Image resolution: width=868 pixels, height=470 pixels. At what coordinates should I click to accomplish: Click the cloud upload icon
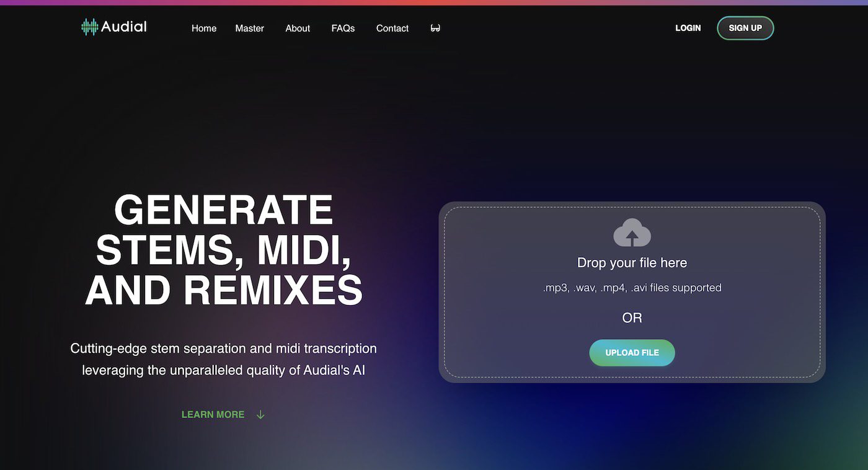point(632,233)
